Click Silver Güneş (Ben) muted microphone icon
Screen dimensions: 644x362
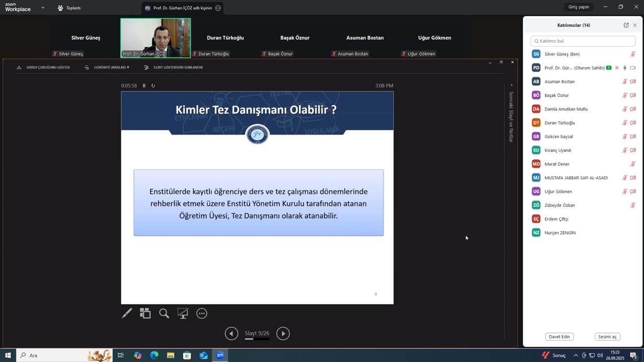coord(632,54)
